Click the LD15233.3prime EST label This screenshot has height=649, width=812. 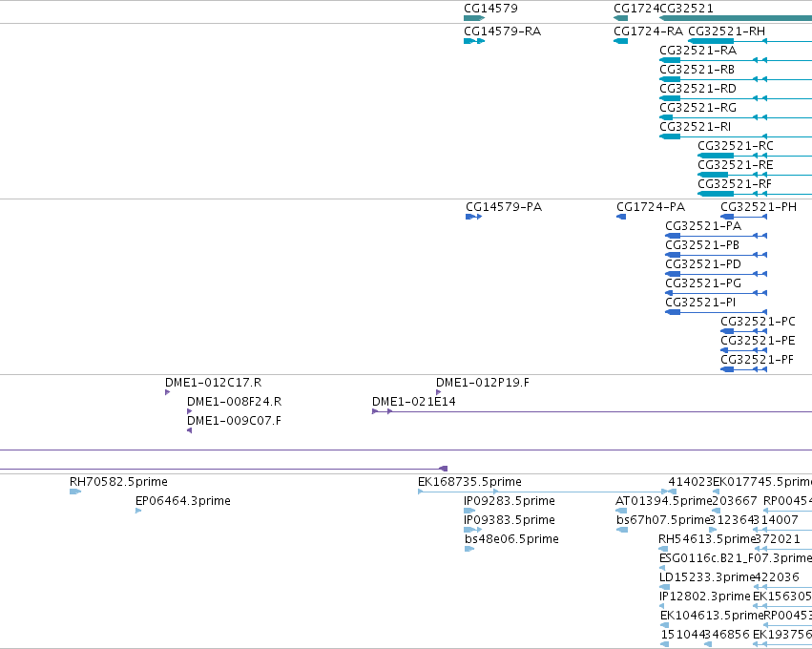[x=707, y=577]
